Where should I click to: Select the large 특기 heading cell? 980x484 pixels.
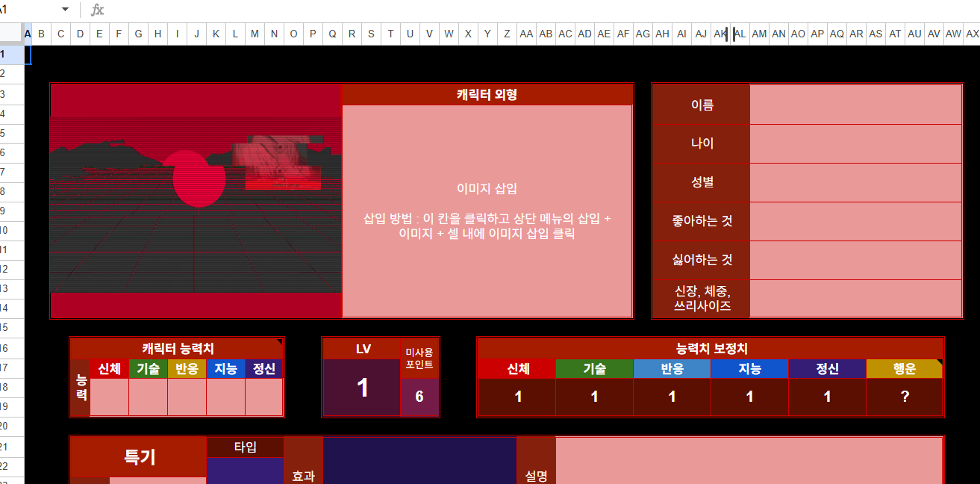click(x=139, y=457)
